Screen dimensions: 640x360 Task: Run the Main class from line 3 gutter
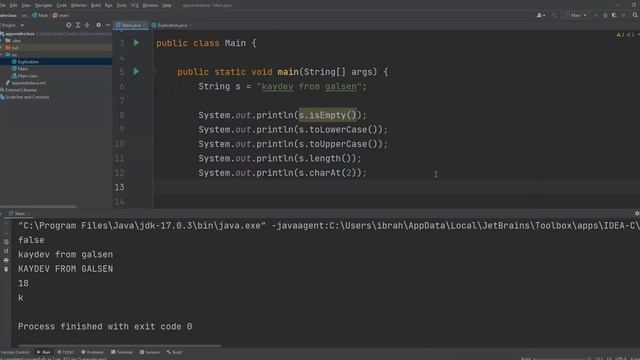point(136,43)
